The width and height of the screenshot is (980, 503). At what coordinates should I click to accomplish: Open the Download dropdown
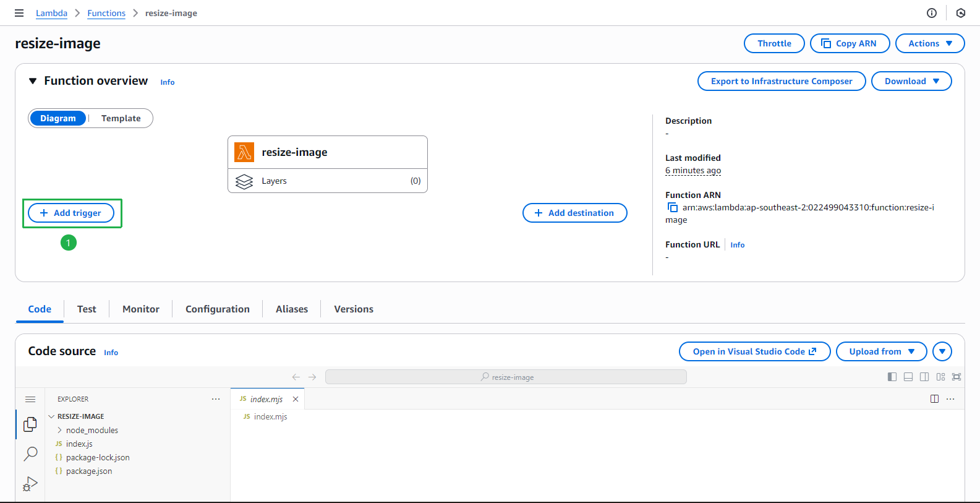[x=911, y=81]
